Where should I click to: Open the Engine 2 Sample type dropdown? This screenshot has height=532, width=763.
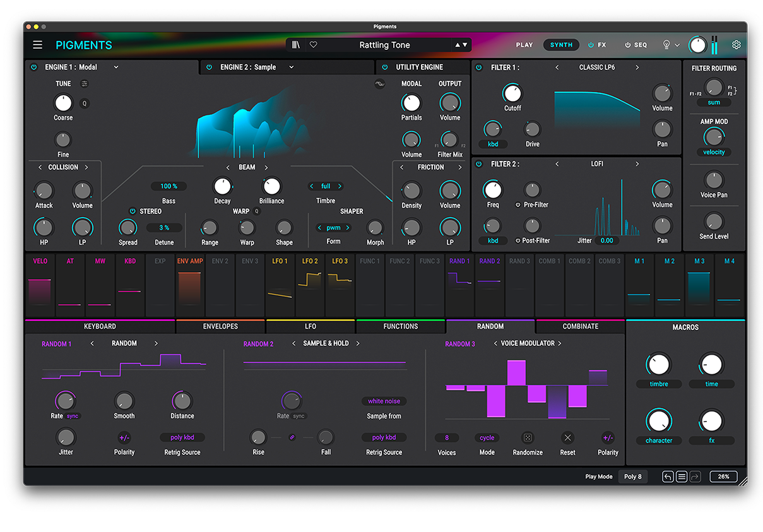coord(291,67)
